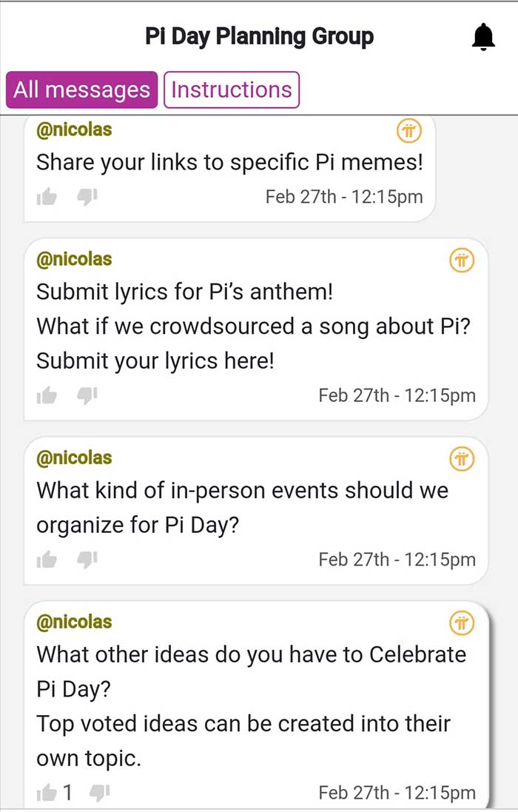
Task: Upvote the in-person events message
Action: click(x=47, y=560)
